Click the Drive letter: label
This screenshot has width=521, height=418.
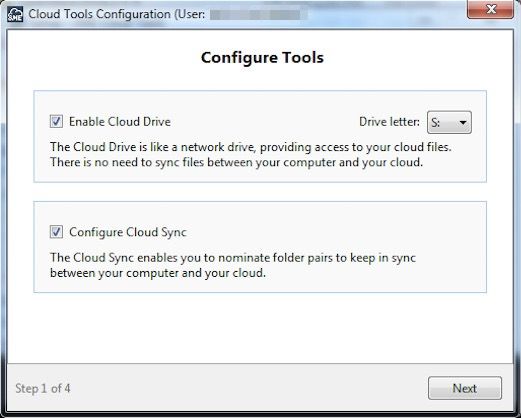coord(389,122)
